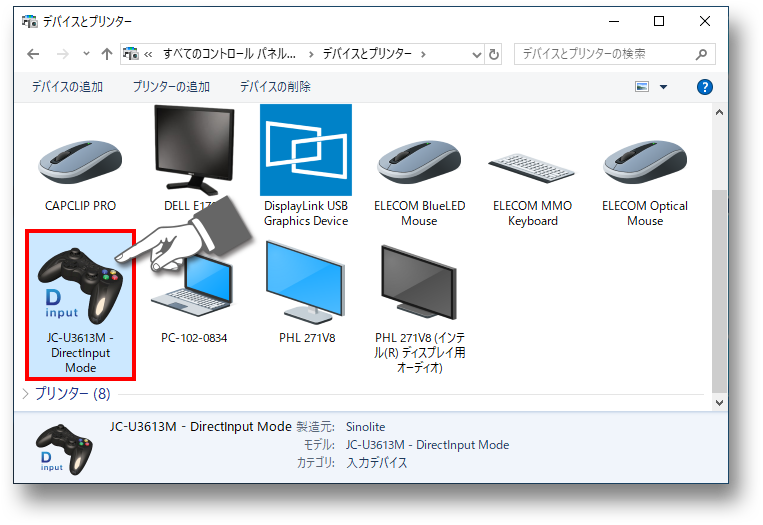This screenshot has height=525, width=763.
Task: Click the モデル: label in details pane
Action: click(x=319, y=445)
